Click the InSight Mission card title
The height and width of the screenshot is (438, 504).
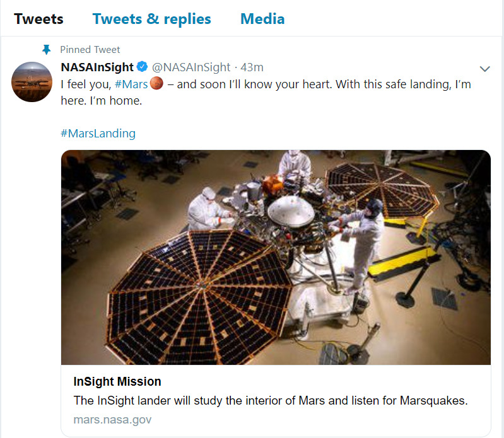[117, 381]
